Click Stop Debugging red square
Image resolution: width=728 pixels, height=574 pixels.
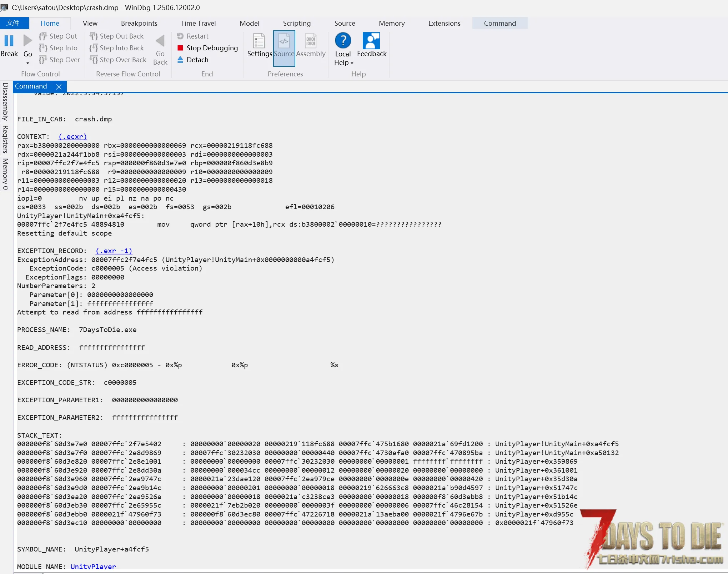coord(180,48)
